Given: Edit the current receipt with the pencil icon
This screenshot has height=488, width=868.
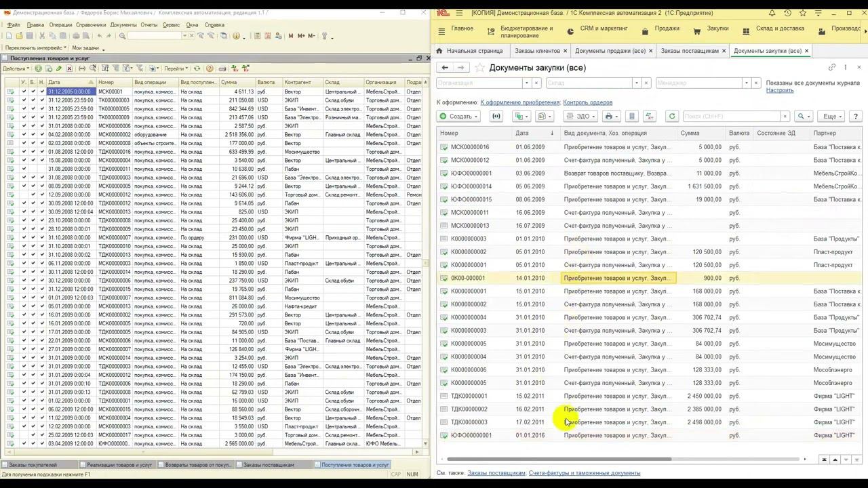Looking at the screenshot, I should [x=59, y=68].
